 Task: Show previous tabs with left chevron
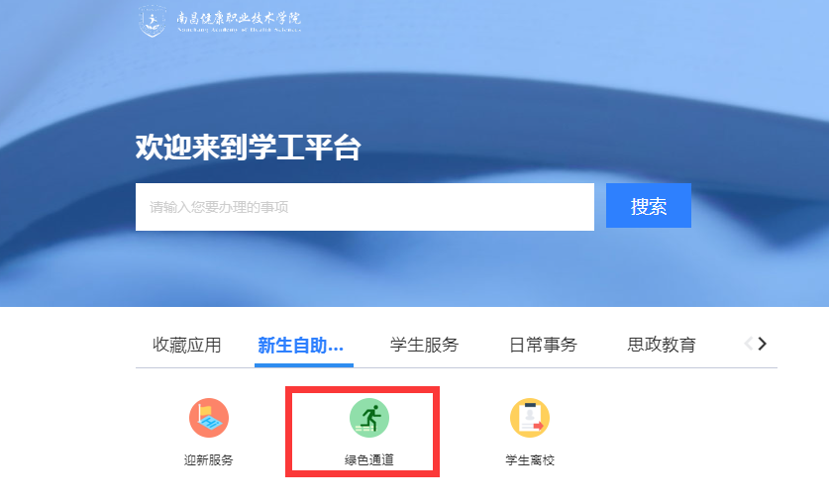(x=748, y=344)
